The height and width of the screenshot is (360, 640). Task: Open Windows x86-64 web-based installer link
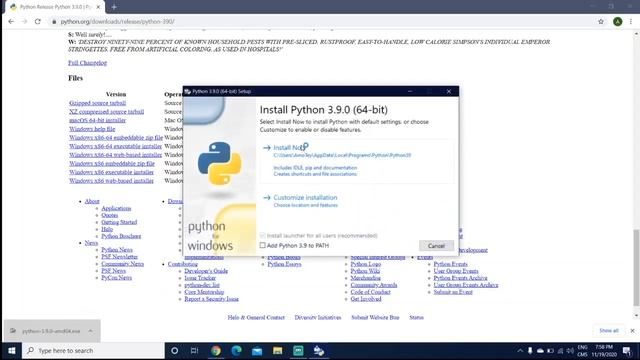click(x=116, y=155)
